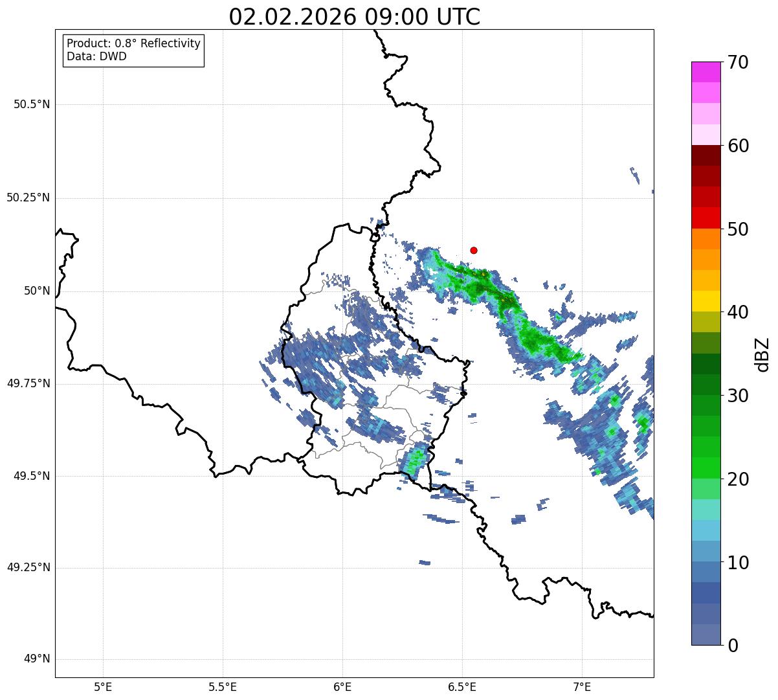
Task: Click the 50.5°N latitude label
Action: click(x=32, y=104)
